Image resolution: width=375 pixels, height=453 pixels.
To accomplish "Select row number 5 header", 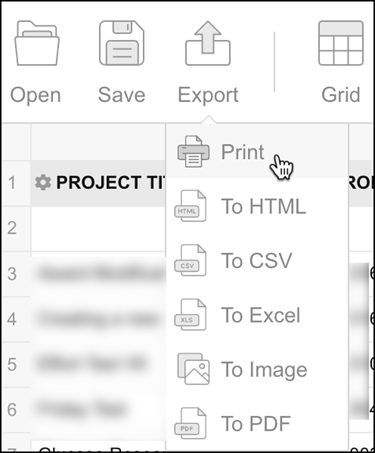I will pyautogui.click(x=12, y=364).
